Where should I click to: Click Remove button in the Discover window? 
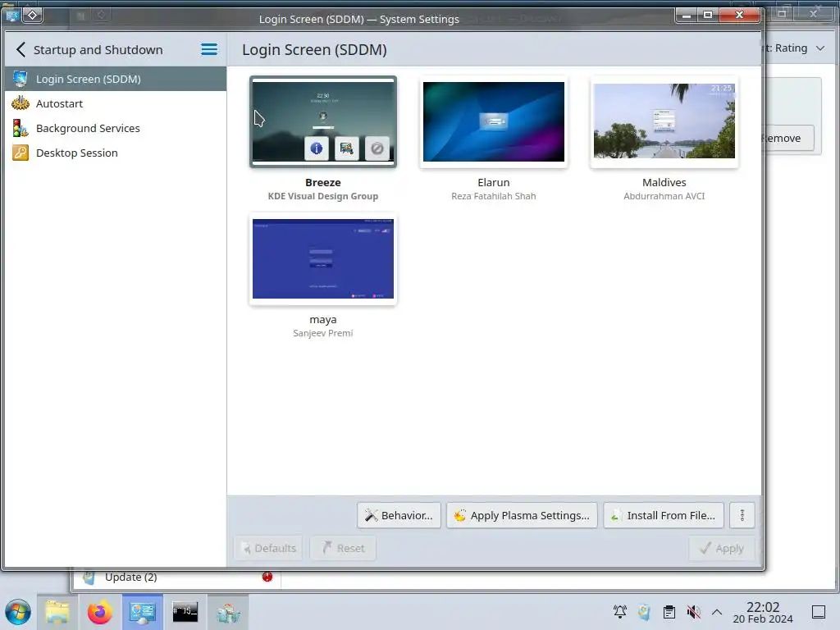(x=789, y=138)
